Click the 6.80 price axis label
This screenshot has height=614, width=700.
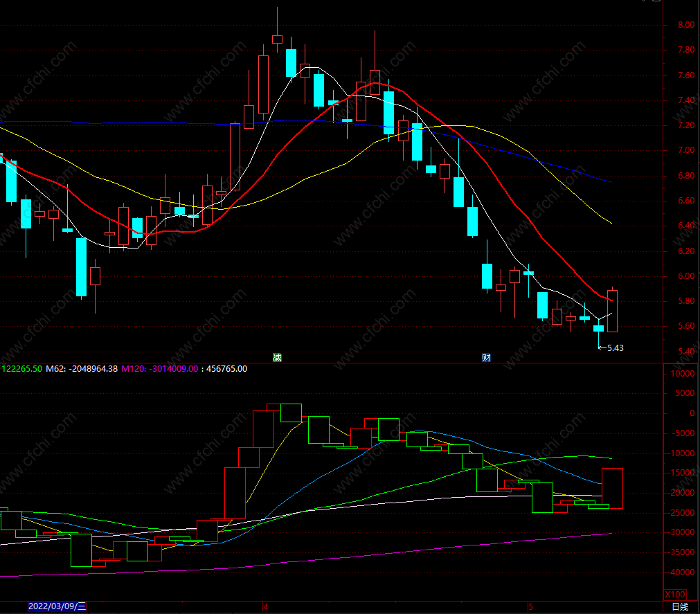(686, 176)
